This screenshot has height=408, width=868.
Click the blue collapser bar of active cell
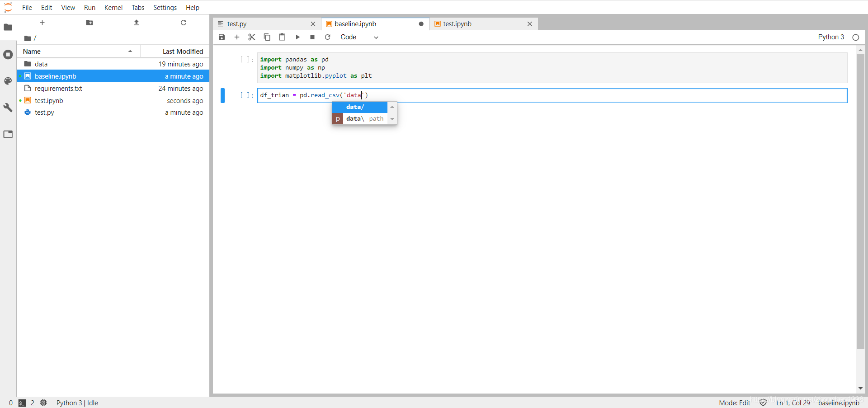tap(222, 95)
